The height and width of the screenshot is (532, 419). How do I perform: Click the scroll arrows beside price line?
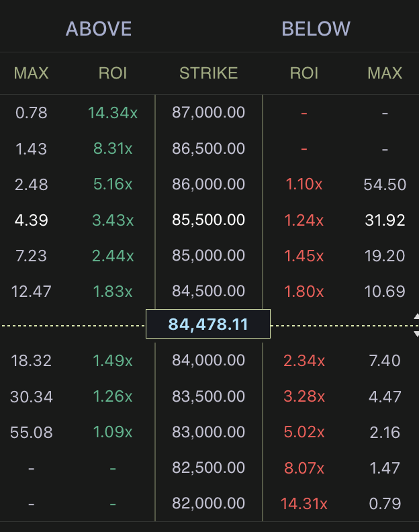(x=416, y=325)
